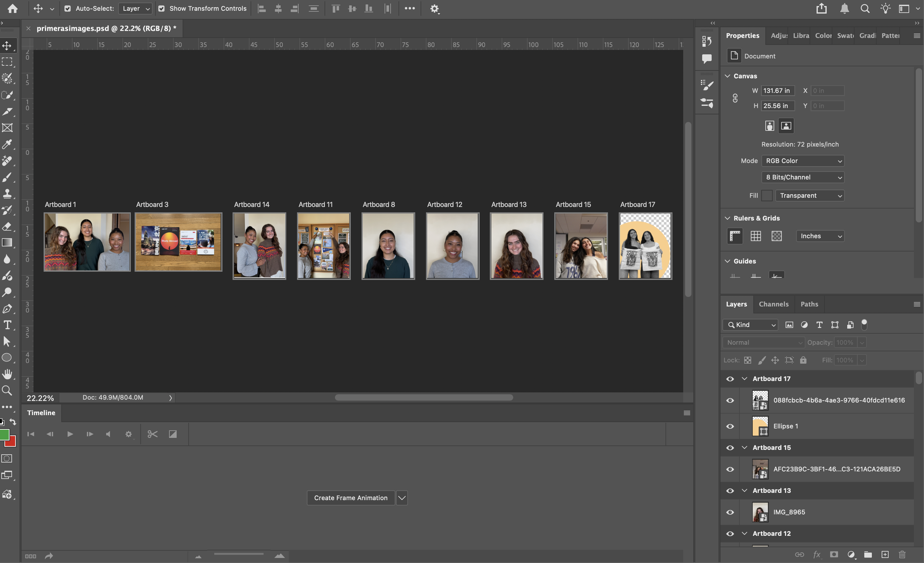Screen dimensions: 924x563
Task: Switch to the Swatches panel tab
Action: tap(845, 36)
